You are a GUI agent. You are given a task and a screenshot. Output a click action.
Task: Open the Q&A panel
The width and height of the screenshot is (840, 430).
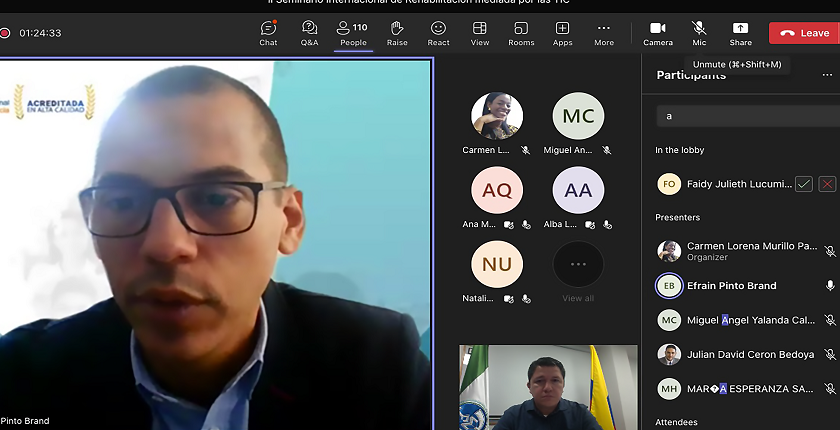[x=309, y=33]
